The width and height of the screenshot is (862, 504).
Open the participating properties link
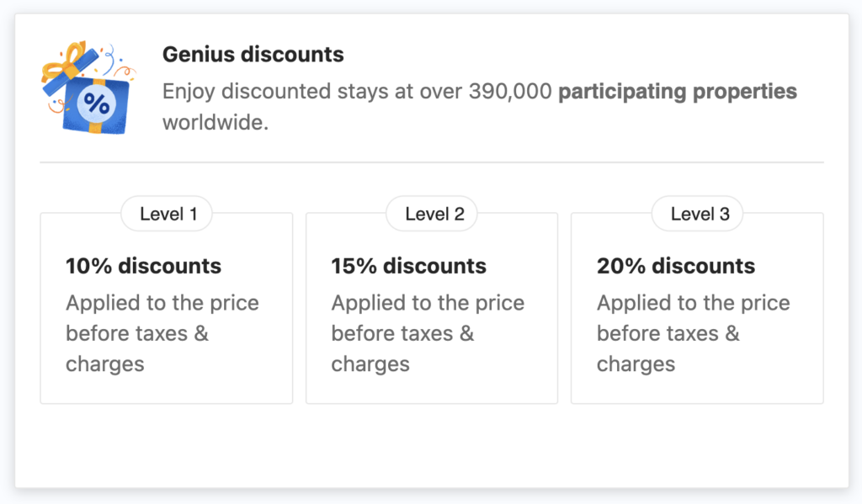coord(678,91)
